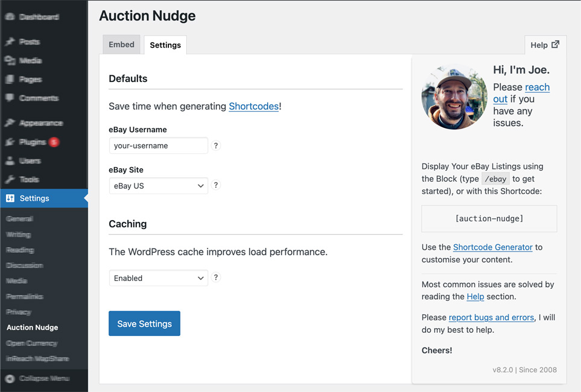This screenshot has height=392, width=581.
Task: Click Joe's profile photo
Action: (454, 97)
